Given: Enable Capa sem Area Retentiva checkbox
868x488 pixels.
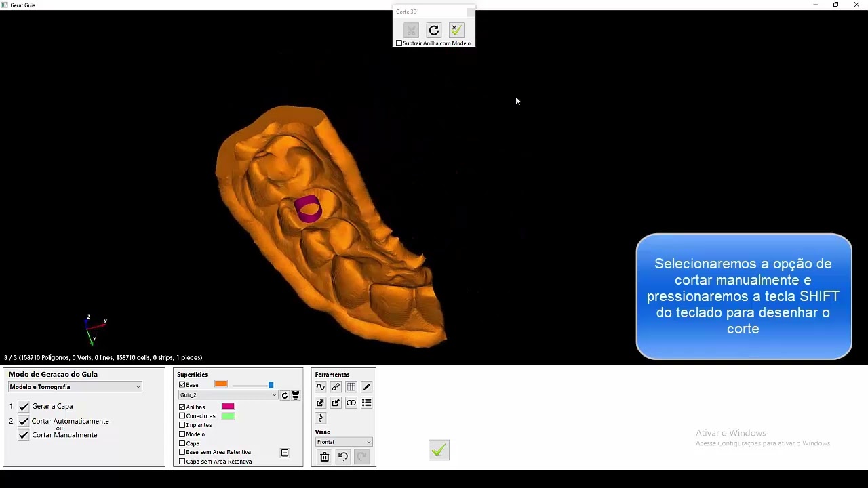Looking at the screenshot, I should click(x=182, y=462).
